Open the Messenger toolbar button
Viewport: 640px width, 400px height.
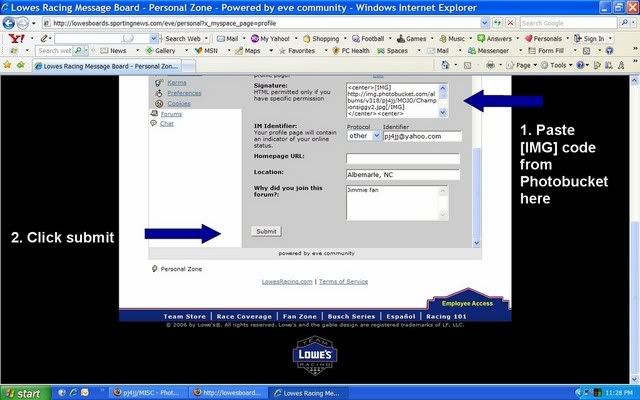[488, 51]
